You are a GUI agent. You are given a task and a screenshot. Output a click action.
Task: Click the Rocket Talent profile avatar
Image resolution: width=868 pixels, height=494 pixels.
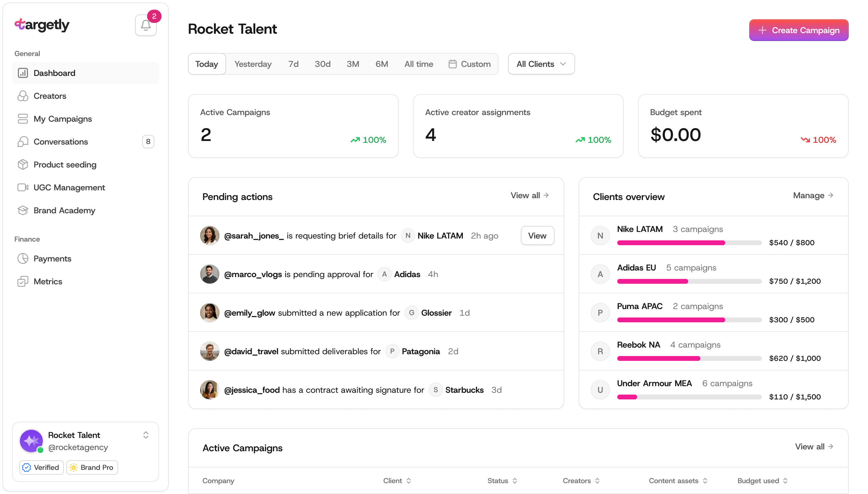point(31,441)
